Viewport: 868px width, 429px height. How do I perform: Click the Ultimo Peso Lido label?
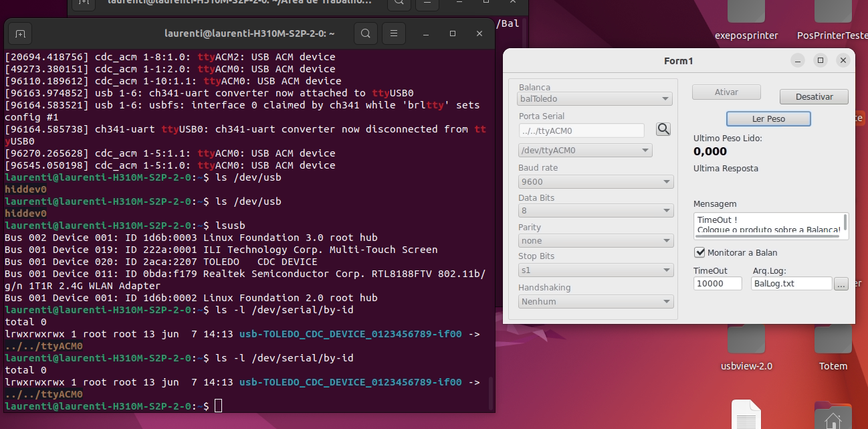point(728,139)
